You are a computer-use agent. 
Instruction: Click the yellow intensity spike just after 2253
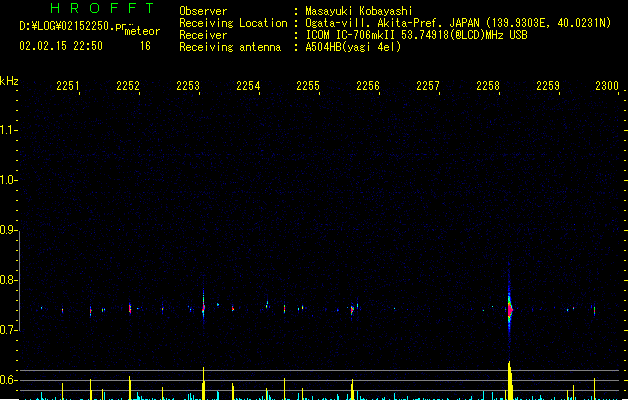(x=203, y=383)
